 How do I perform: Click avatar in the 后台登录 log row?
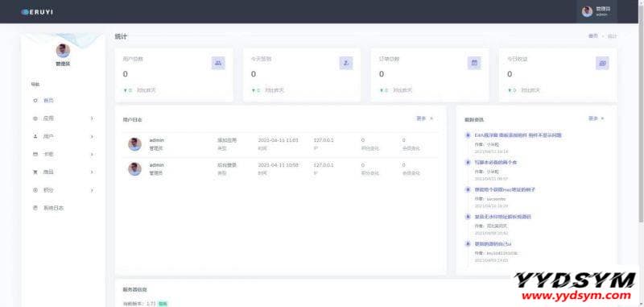(x=134, y=169)
